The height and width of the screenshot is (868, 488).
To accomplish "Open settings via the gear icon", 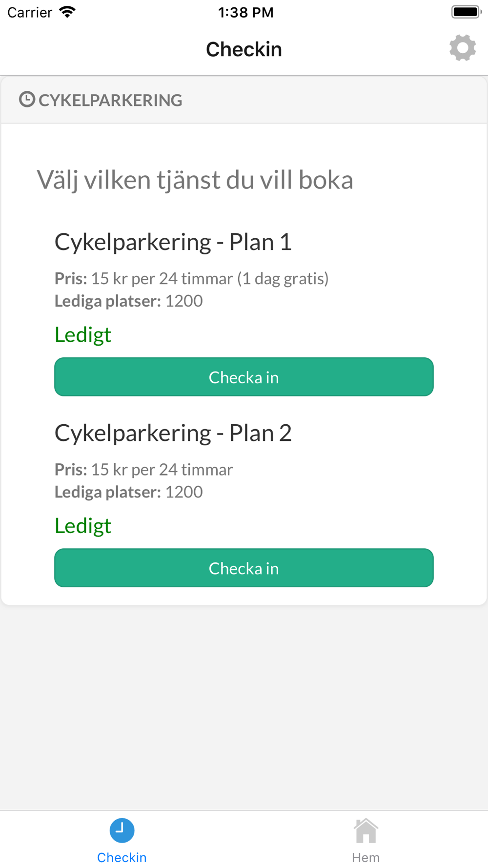I will coord(462,48).
